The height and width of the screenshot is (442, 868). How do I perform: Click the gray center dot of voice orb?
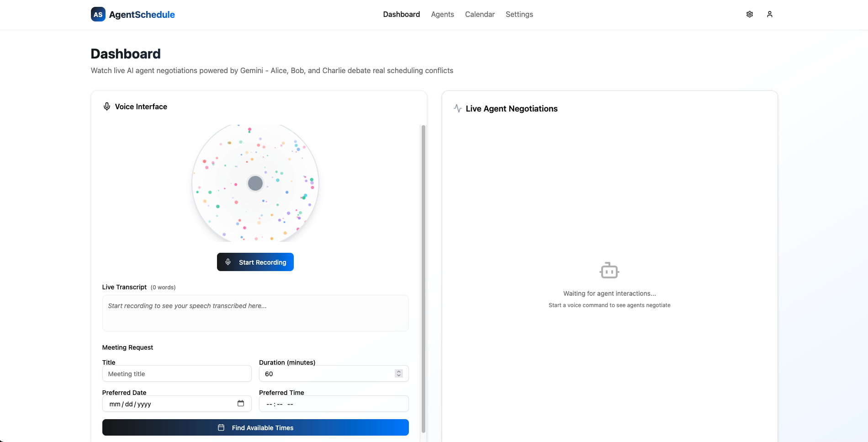point(255,183)
